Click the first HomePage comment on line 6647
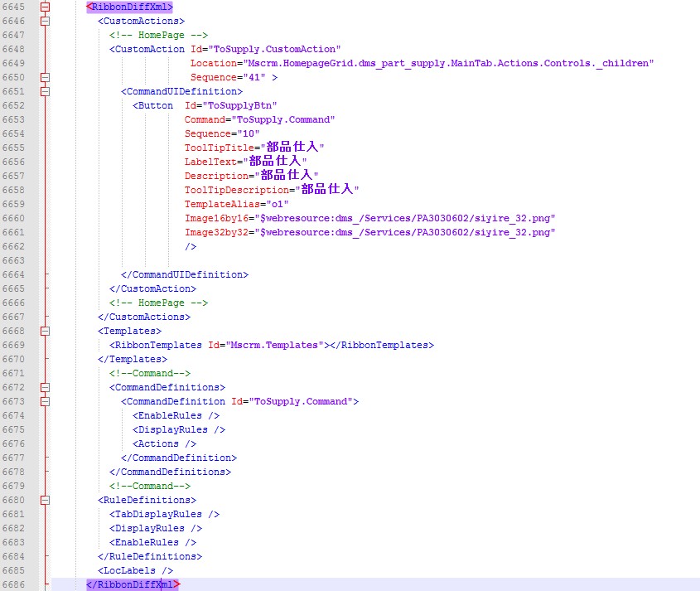Image resolution: width=700 pixels, height=591 pixels. pos(158,35)
